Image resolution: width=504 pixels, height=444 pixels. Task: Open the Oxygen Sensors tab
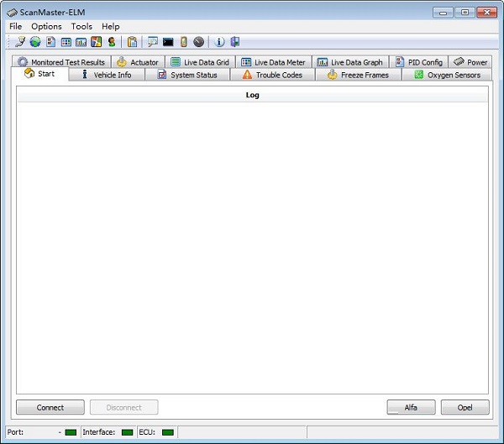pyautogui.click(x=447, y=75)
